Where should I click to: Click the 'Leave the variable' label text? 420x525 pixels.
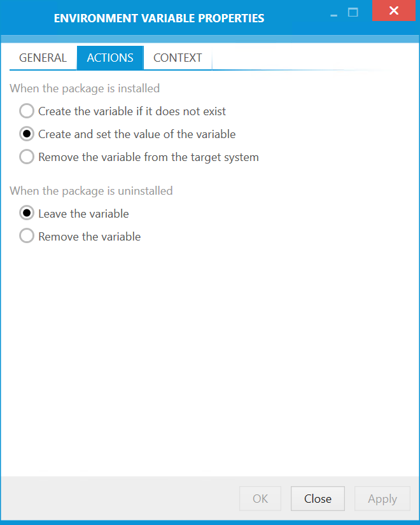83,214
